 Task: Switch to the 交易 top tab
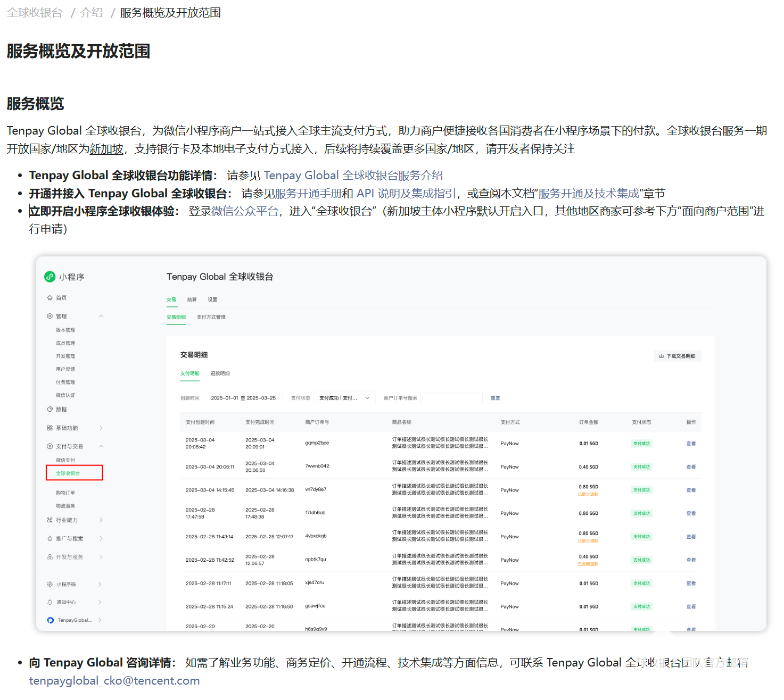pos(171,299)
